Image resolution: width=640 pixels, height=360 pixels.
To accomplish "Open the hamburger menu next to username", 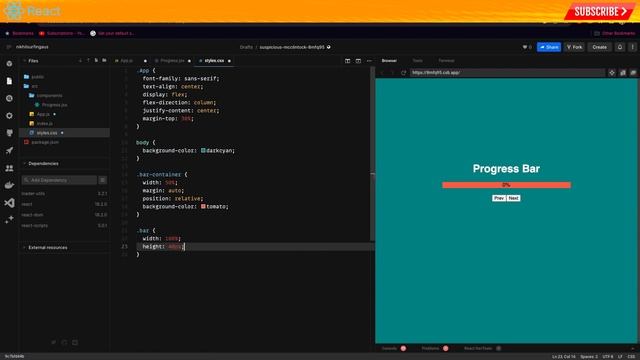I will pyautogui.click(x=9, y=47).
